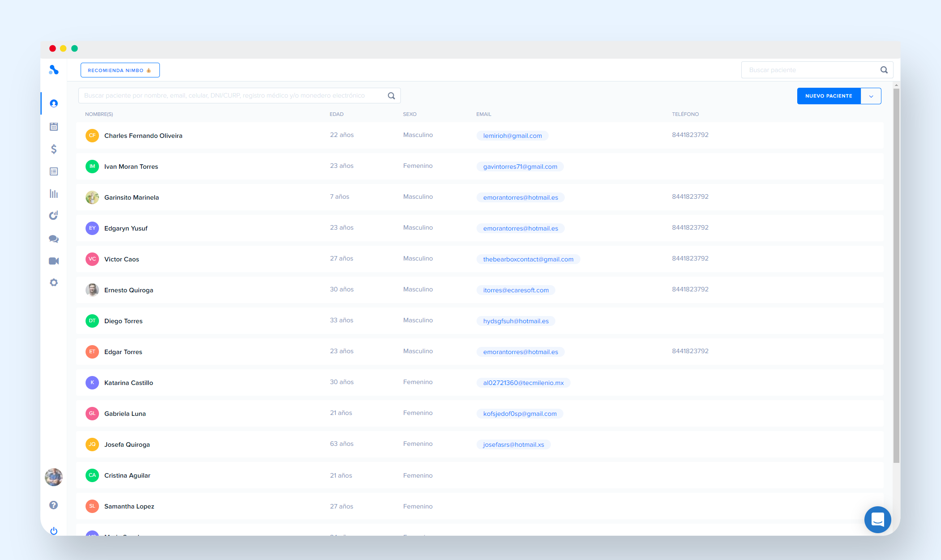The height and width of the screenshot is (560, 941).
Task: Open the chat messages bubble icon
Action: click(x=54, y=239)
